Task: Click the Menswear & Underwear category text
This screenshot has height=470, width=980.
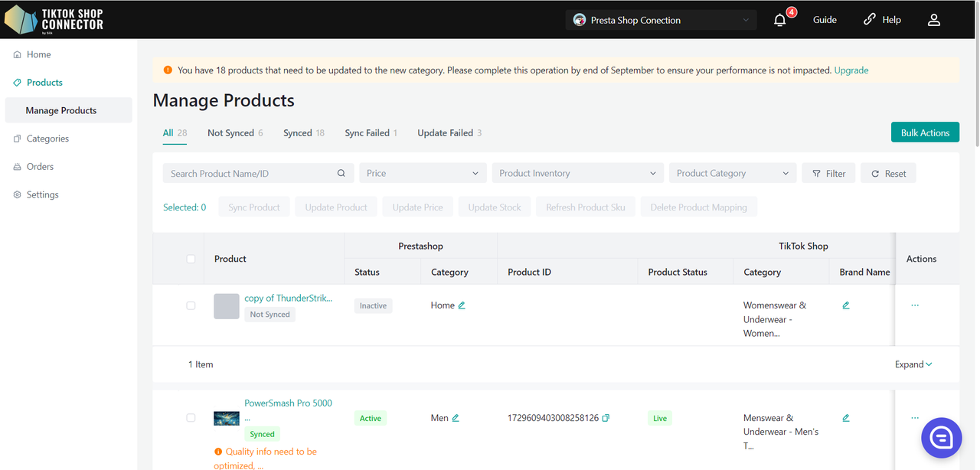Action: pos(781,432)
